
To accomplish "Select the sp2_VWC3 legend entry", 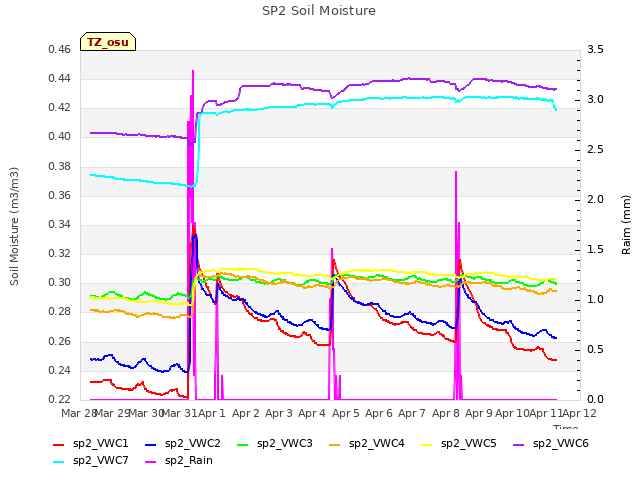I will point(275,444).
